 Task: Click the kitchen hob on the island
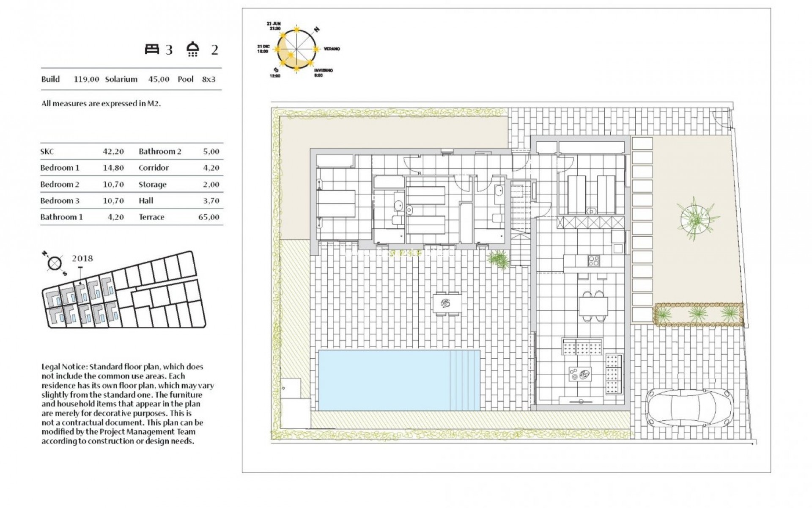(593, 261)
